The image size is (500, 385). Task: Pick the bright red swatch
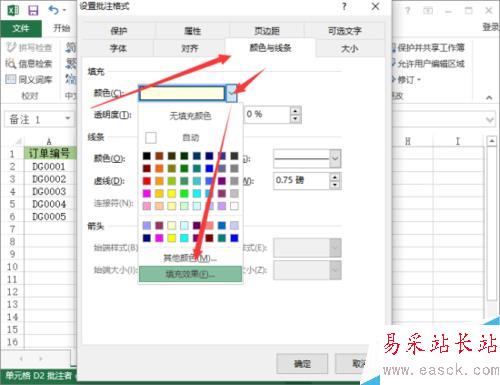click(x=147, y=181)
